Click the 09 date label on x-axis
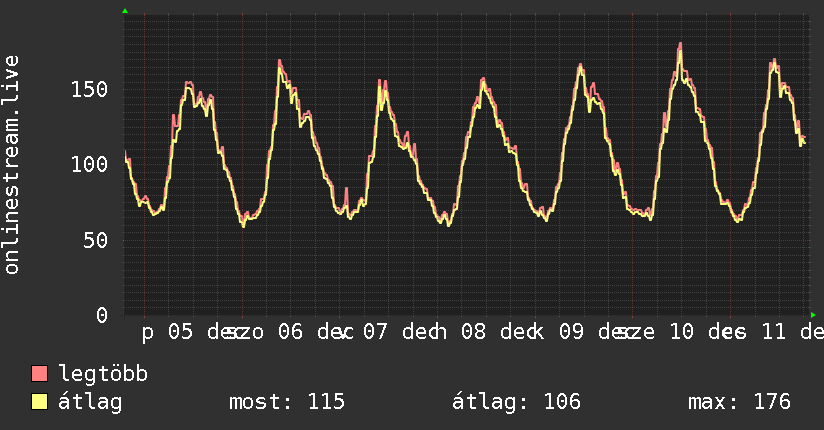 click(571, 332)
